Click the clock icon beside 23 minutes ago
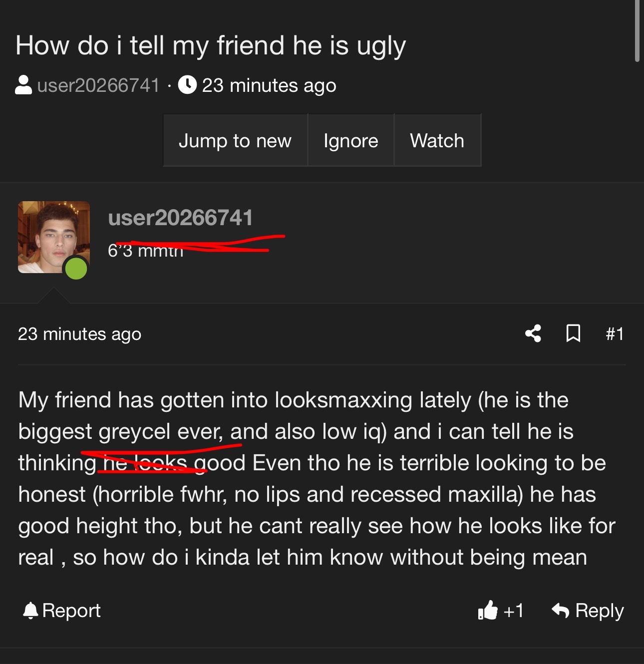Image resolution: width=644 pixels, height=664 pixels. pyautogui.click(x=187, y=85)
